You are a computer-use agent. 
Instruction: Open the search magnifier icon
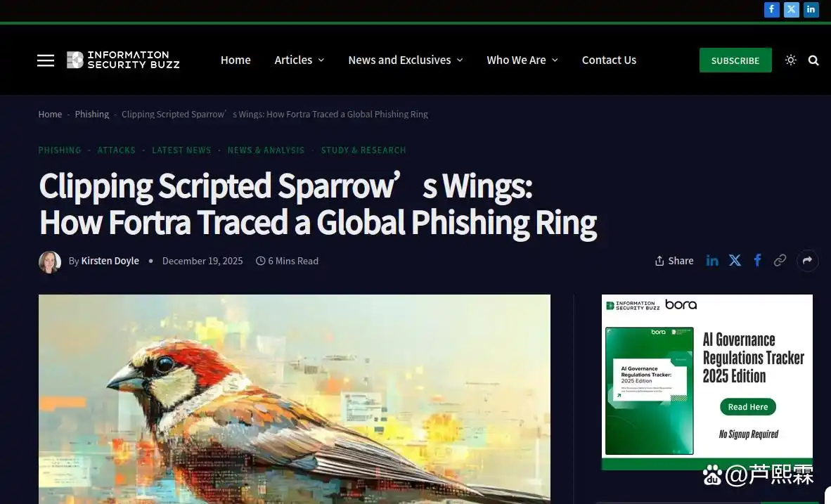point(813,60)
